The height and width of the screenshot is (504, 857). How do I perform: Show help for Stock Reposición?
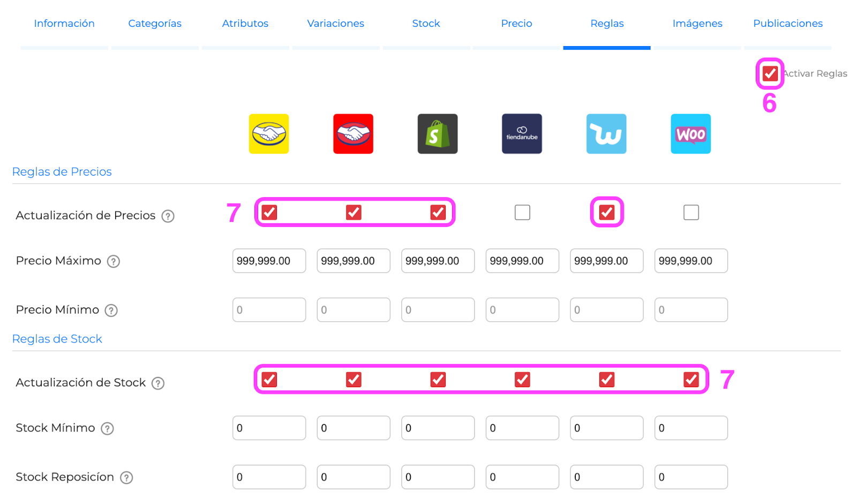126,478
